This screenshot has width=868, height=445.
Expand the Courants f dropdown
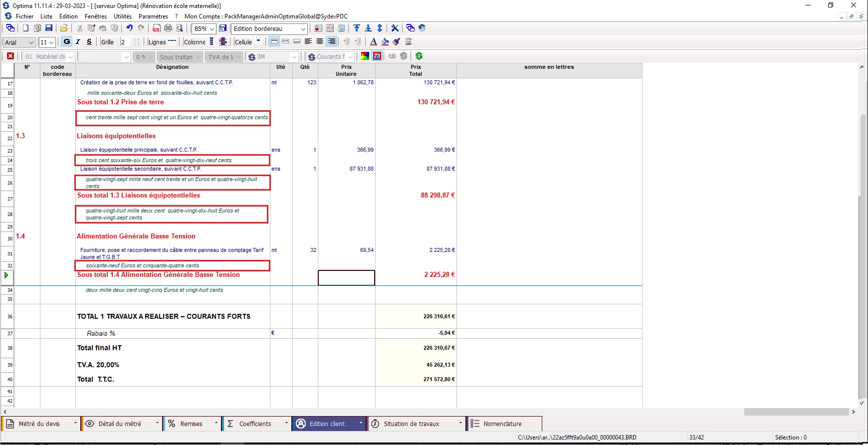pyautogui.click(x=350, y=57)
